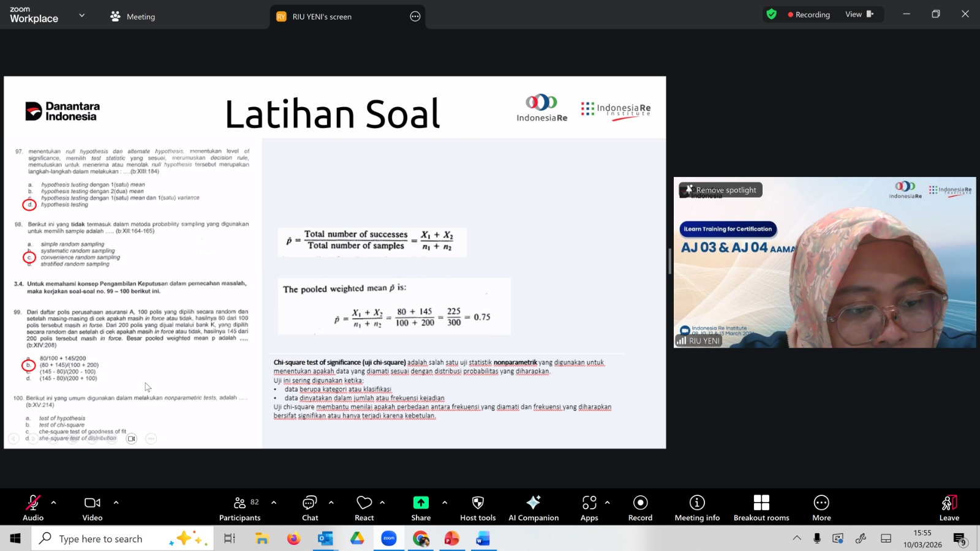Launch AI Companion

click(x=533, y=508)
